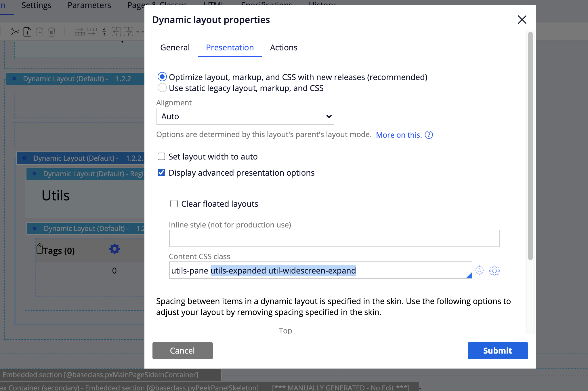Click the Utils heading in background layout
588x391 pixels.
(56, 195)
